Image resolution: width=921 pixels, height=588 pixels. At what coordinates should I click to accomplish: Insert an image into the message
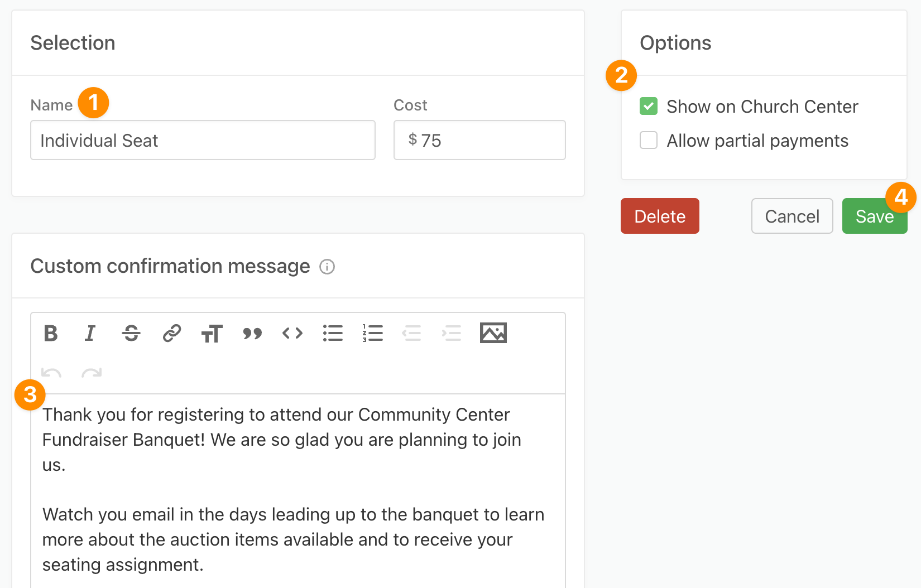[x=493, y=333]
